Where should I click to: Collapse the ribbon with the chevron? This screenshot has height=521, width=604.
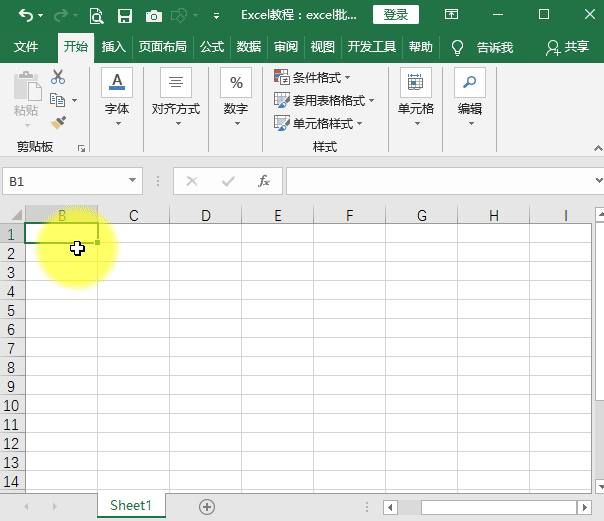598,148
